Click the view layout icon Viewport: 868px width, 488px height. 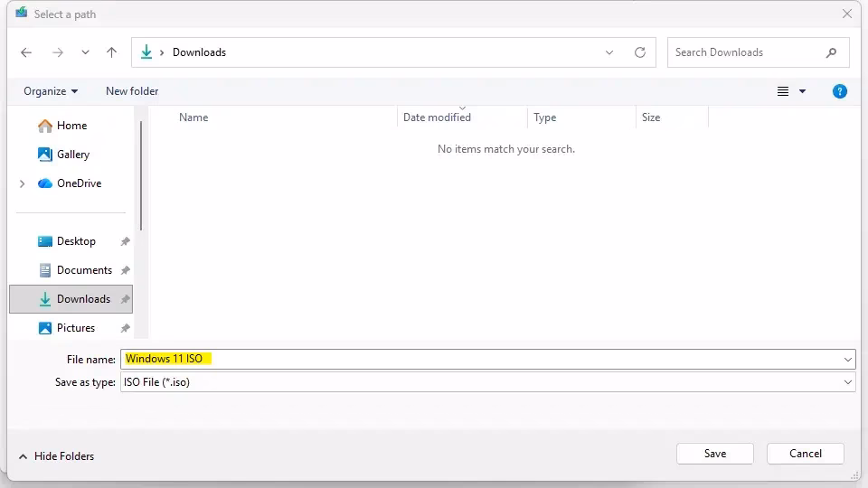point(783,91)
